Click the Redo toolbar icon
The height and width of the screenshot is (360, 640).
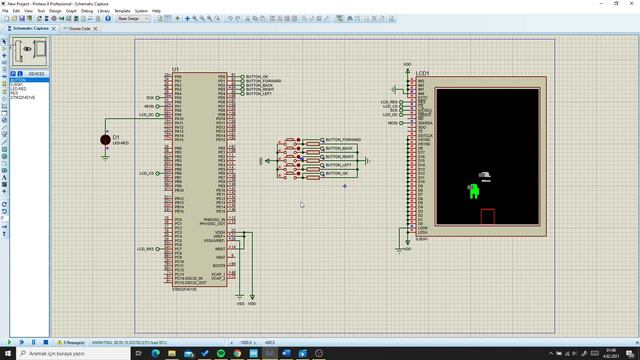point(238,19)
